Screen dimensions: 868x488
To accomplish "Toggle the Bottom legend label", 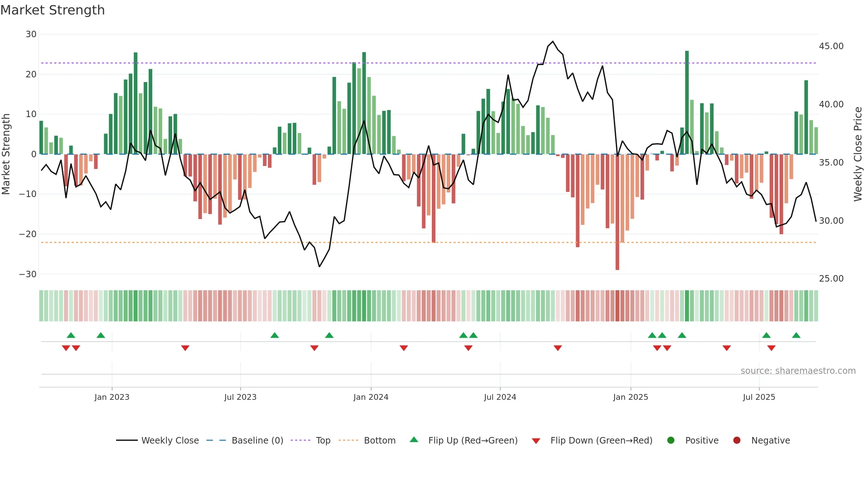I will [380, 440].
